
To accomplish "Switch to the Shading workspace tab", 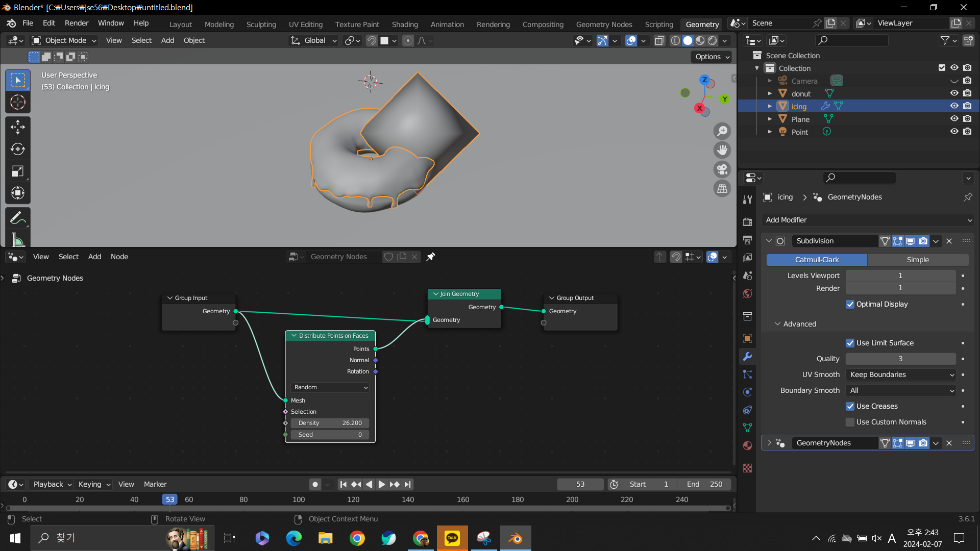I will [x=405, y=24].
